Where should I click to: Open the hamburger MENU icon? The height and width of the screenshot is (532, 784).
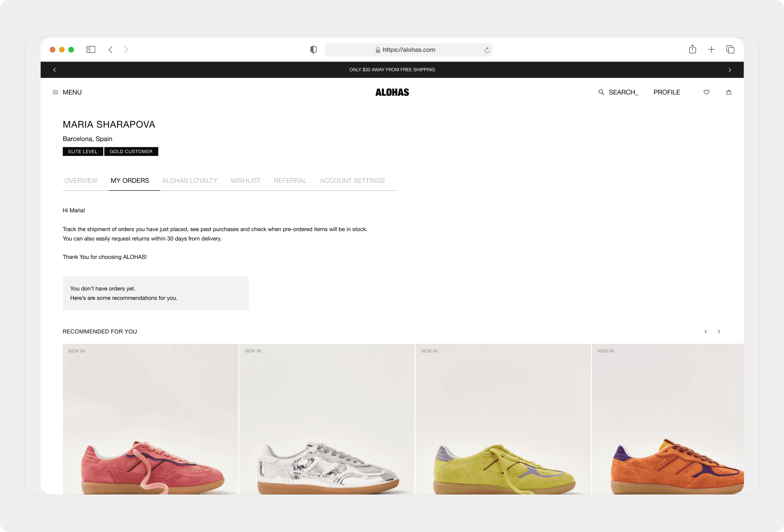56,92
